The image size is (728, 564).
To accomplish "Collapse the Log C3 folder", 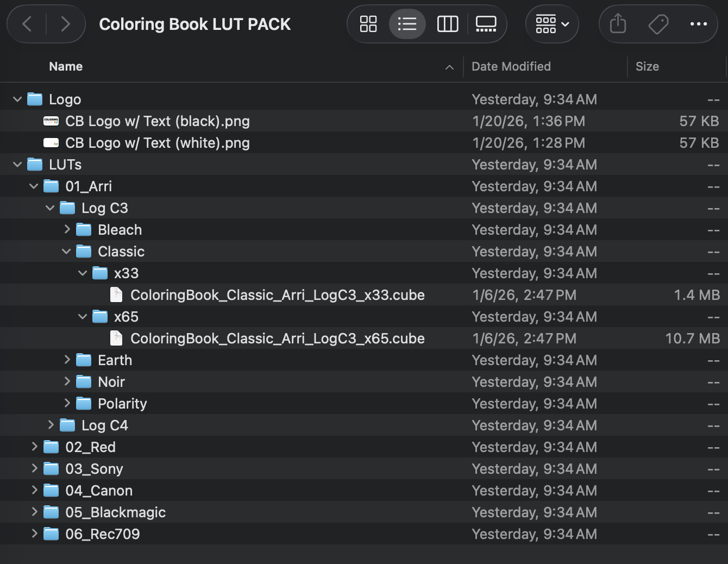I will (50, 208).
